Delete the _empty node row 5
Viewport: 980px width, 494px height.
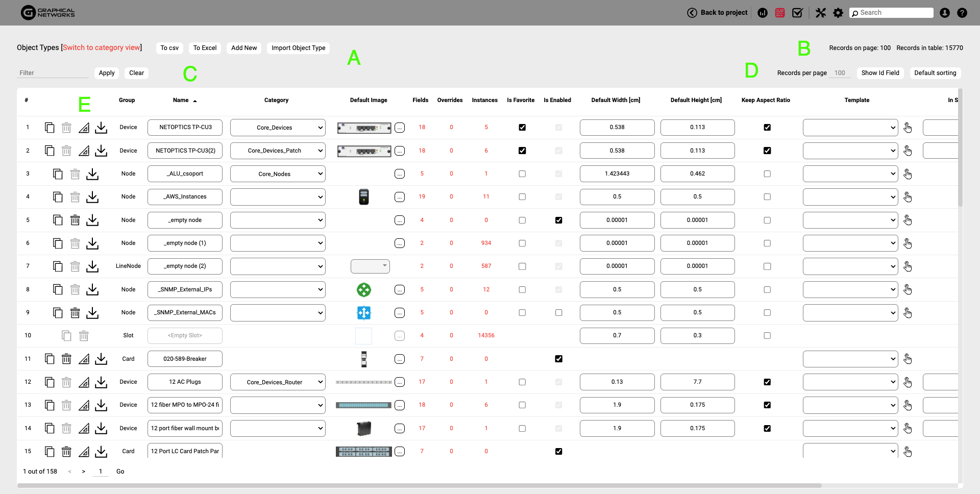(75, 220)
